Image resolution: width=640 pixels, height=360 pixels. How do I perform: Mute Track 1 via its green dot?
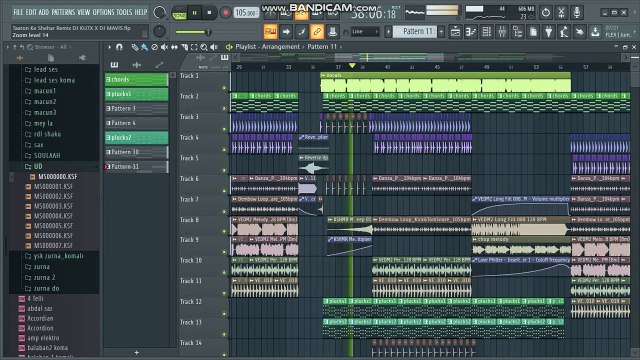point(224,88)
